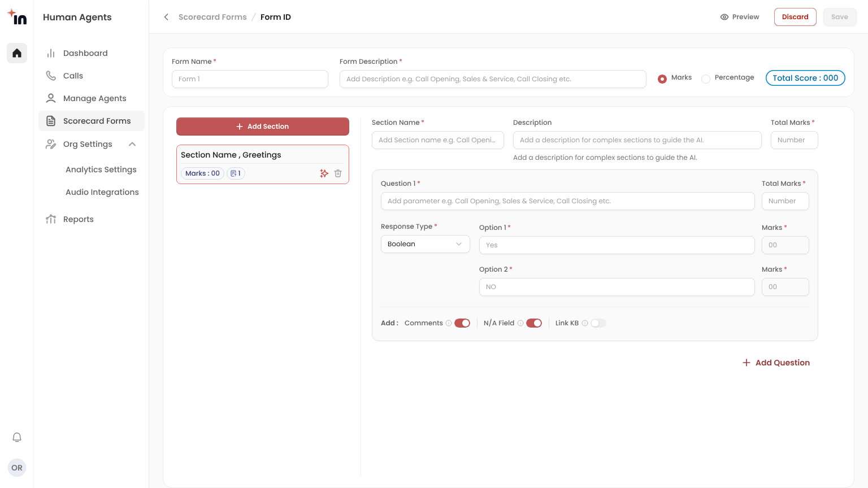Open Reports in the sidebar
868x488 pixels.
pos(92,219)
